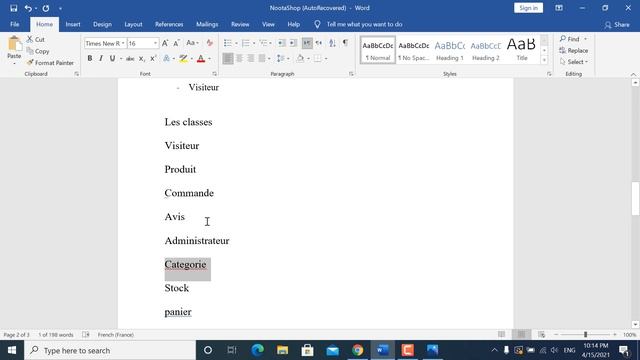Click the Save icon in title bar
The width and height of the screenshot is (640, 360).
point(13,8)
